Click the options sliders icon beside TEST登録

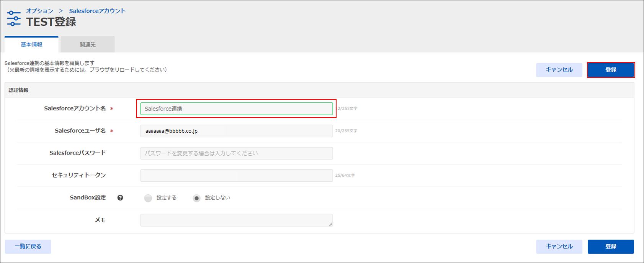pyautogui.click(x=14, y=18)
